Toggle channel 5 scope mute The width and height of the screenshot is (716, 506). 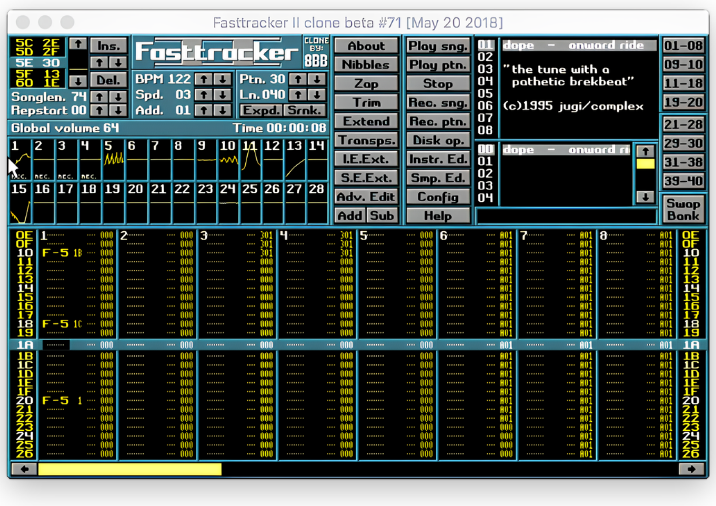tap(113, 159)
